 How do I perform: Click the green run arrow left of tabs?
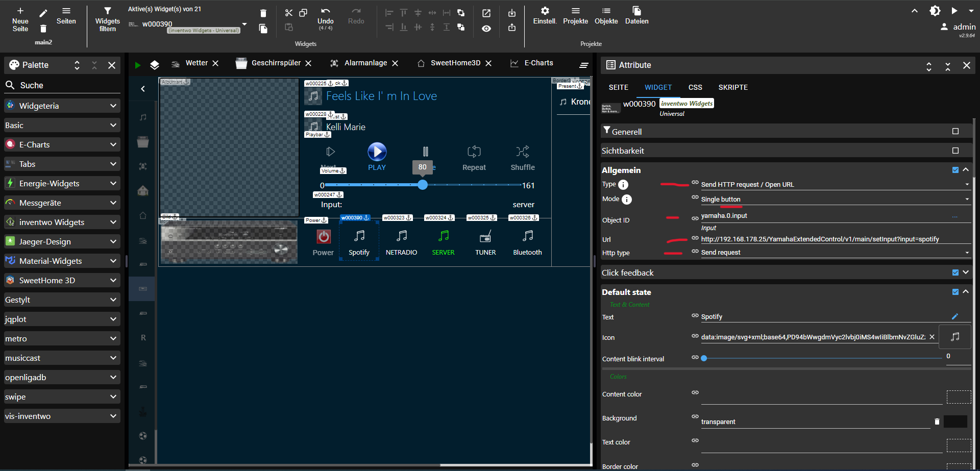(137, 65)
